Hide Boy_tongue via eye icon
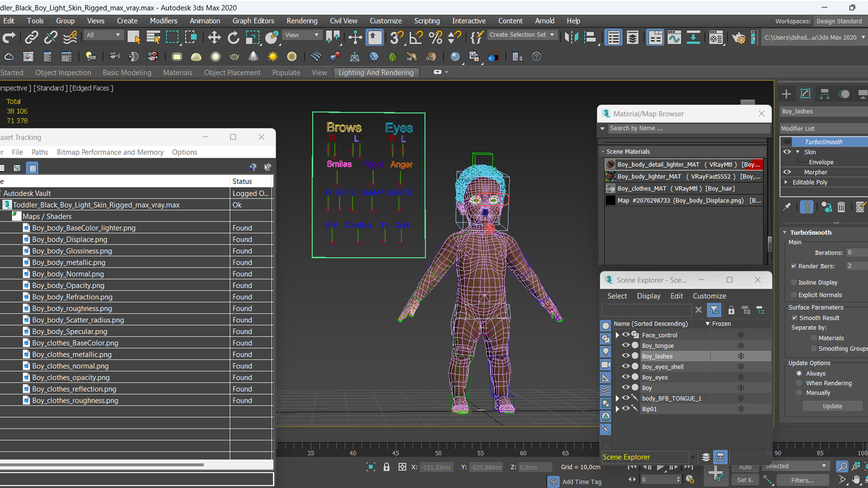This screenshot has width=868, height=488. (x=626, y=345)
